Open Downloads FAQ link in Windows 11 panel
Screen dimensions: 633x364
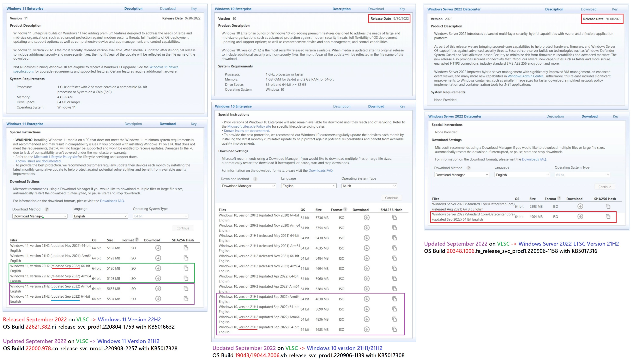point(112,201)
